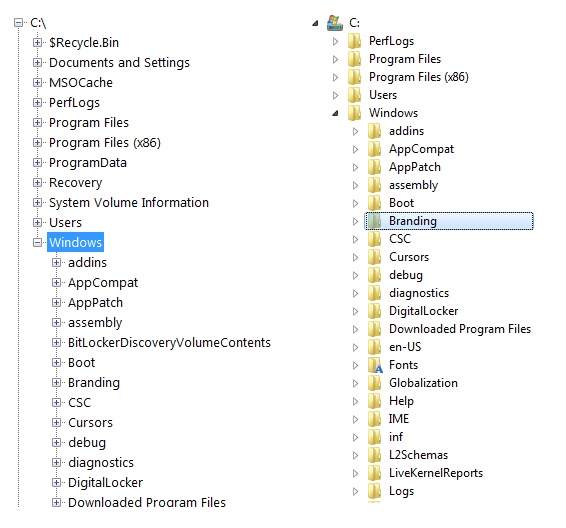Click the CSC folder icon in right tree
566x528 pixels.
(x=375, y=239)
